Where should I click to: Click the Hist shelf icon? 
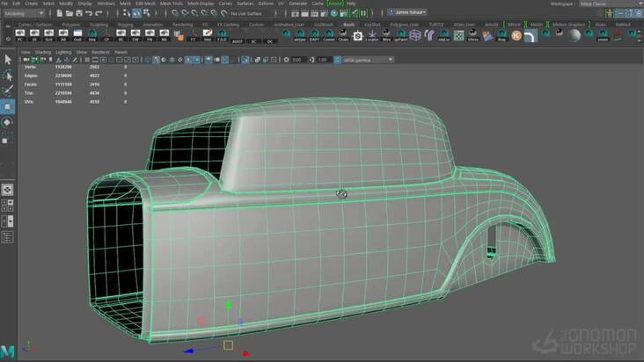coord(91,35)
